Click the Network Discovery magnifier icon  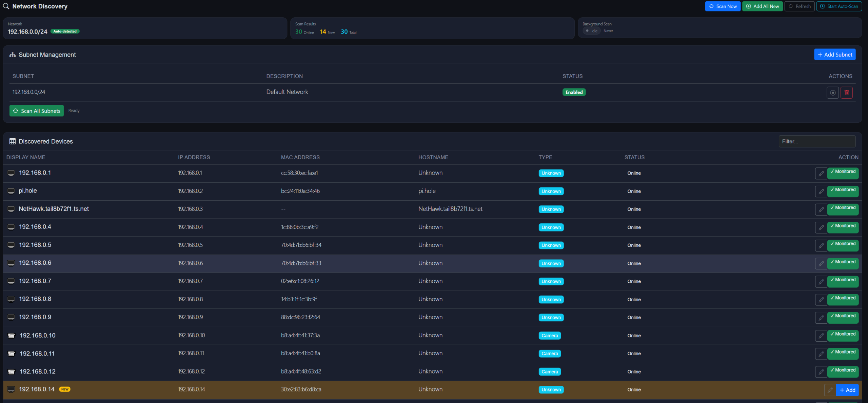6,6
